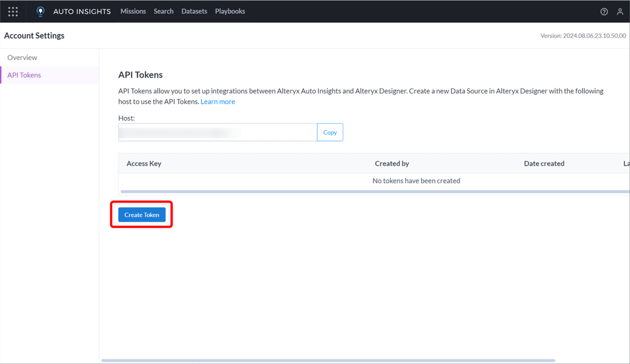Click the Create Token button
This screenshot has width=630, height=364.
[x=142, y=215]
